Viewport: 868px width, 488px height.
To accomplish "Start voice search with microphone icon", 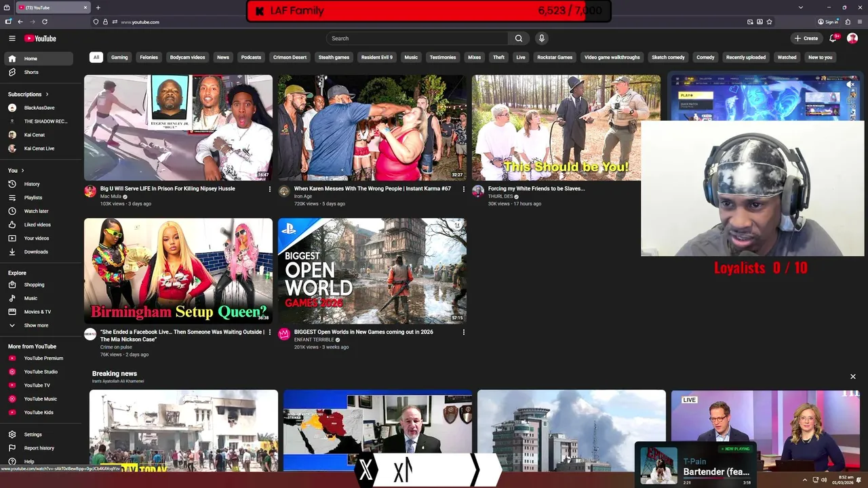I will 542,39.
